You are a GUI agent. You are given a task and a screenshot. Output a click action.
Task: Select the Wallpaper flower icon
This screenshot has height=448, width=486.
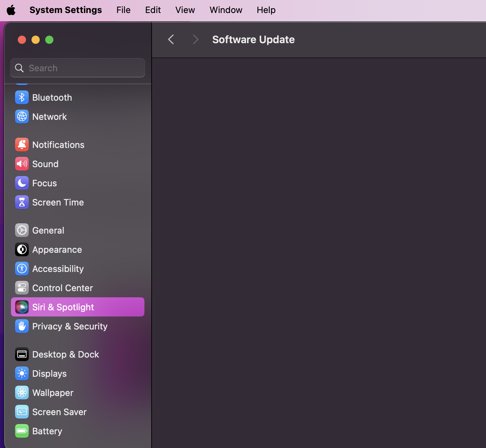point(22,393)
